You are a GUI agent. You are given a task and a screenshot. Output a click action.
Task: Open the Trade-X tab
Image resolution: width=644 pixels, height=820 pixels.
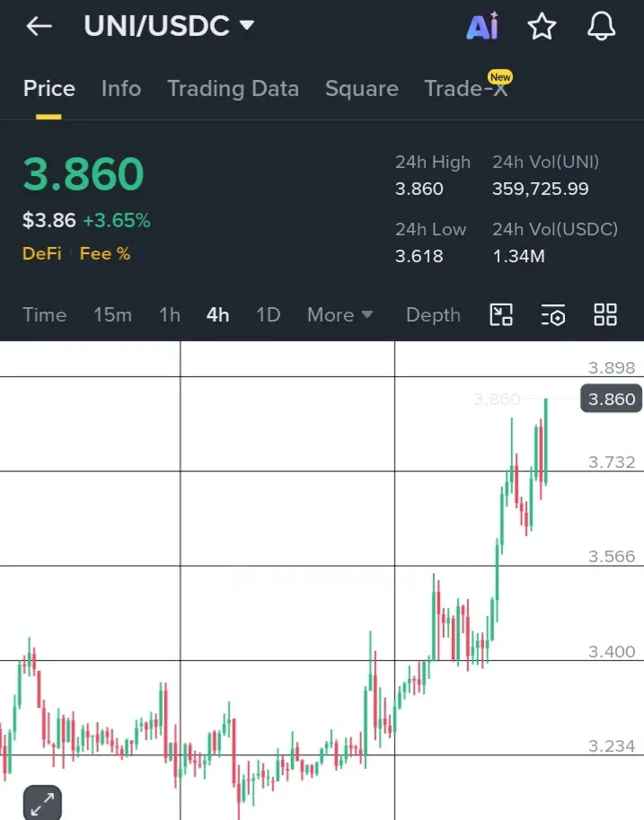click(465, 88)
